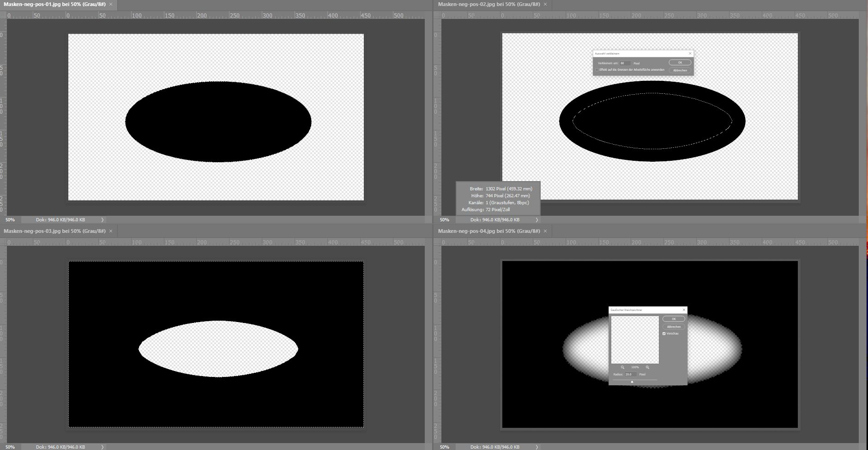868x450 pixels.
Task: Expand status bar arrow in Masken-neg-pos-03 window
Action: 102,447
